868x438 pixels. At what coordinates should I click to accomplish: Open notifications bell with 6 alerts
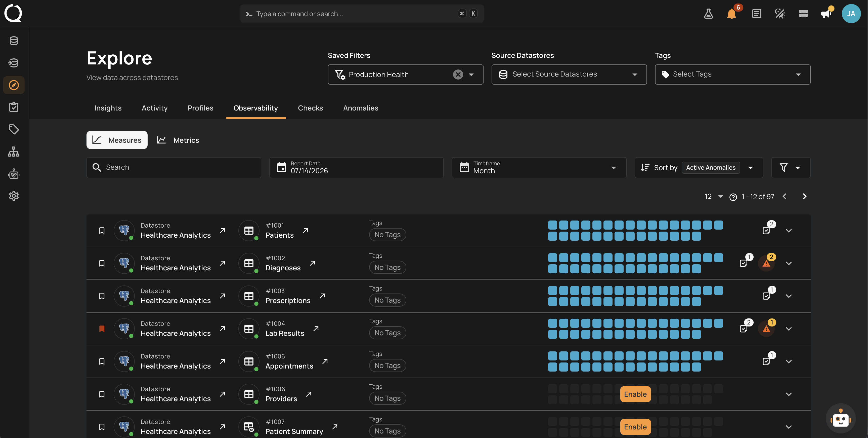click(x=731, y=14)
